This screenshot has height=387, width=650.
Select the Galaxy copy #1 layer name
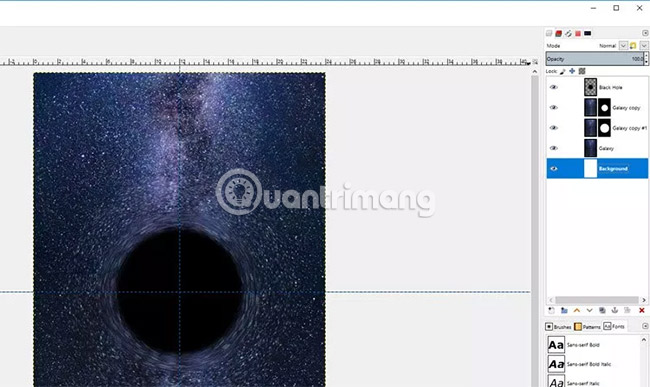629,128
